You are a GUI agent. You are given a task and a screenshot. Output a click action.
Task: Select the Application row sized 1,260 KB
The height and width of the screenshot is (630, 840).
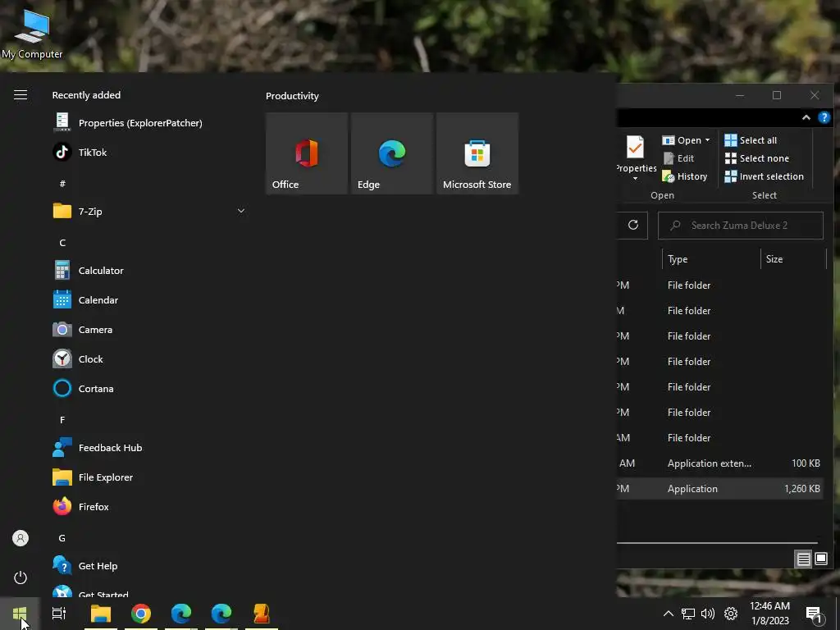tap(719, 489)
